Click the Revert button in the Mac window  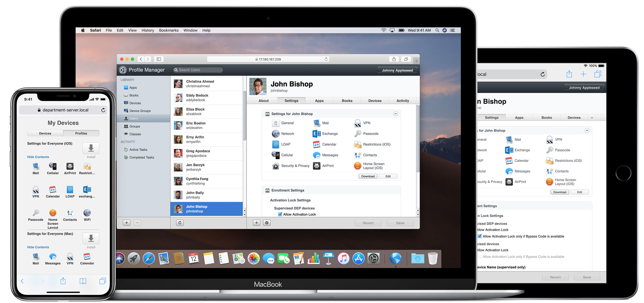(x=368, y=223)
